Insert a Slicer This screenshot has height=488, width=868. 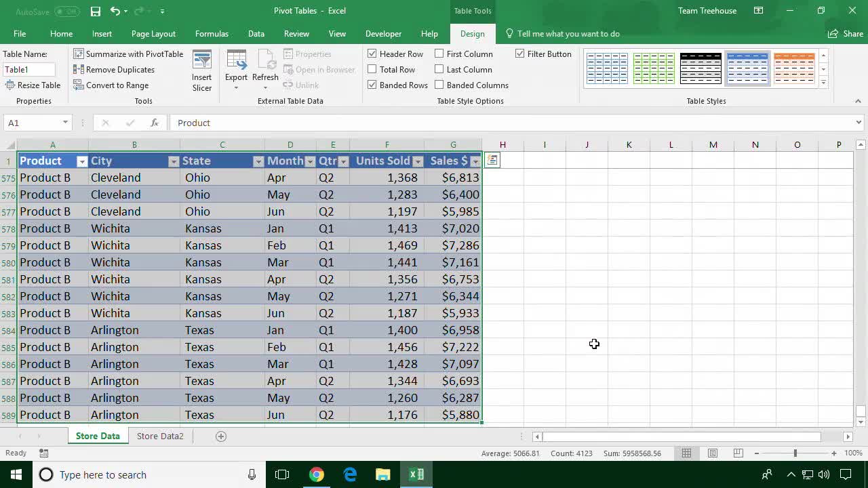pyautogui.click(x=202, y=70)
